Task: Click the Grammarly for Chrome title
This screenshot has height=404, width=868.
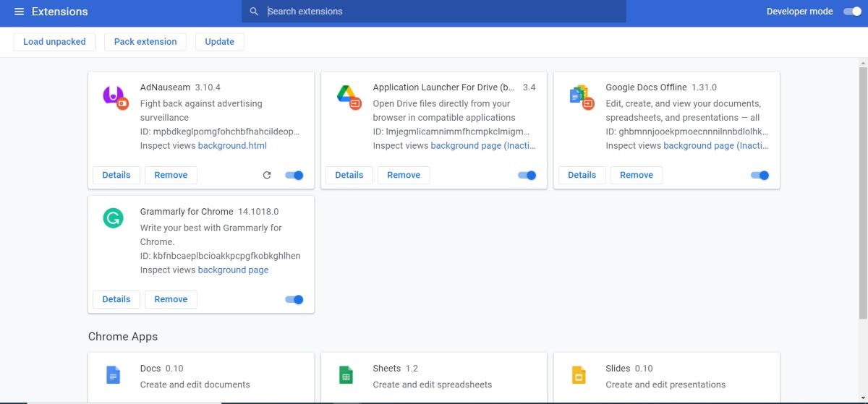Action: click(x=187, y=212)
